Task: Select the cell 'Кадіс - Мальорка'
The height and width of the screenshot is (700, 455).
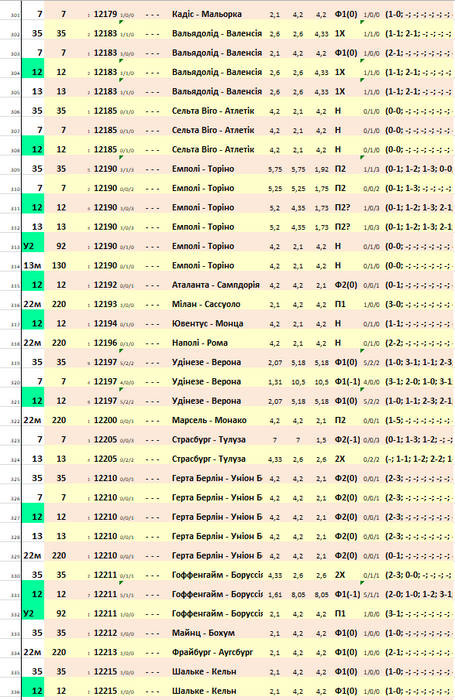Action: point(207,14)
